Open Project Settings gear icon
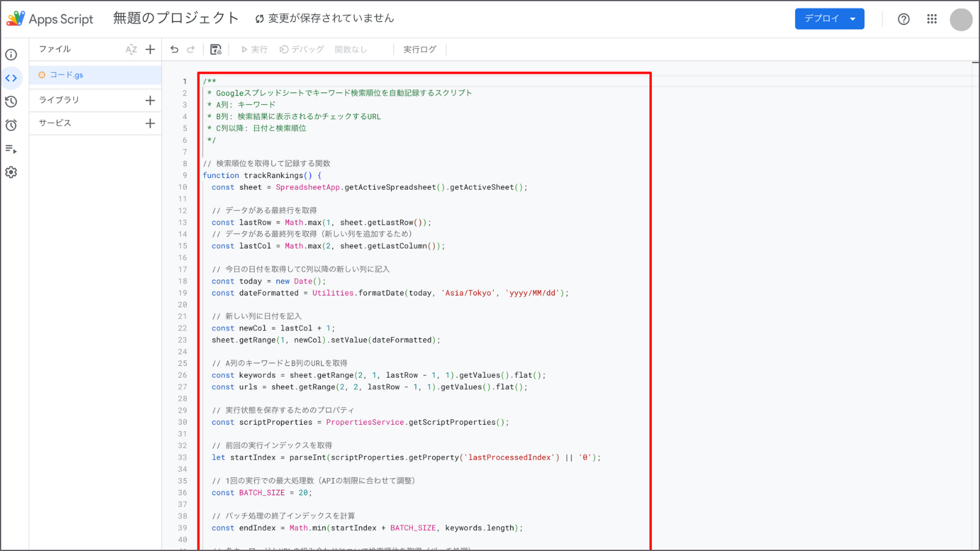 click(11, 172)
